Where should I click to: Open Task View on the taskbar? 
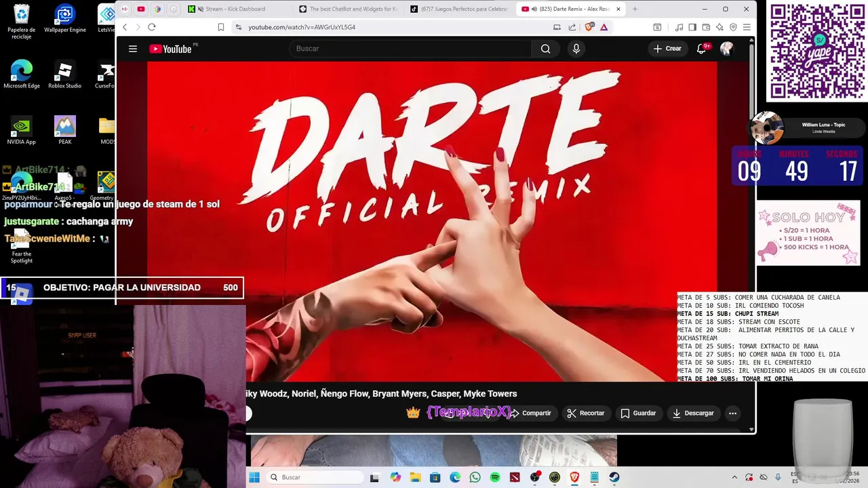[x=374, y=477]
